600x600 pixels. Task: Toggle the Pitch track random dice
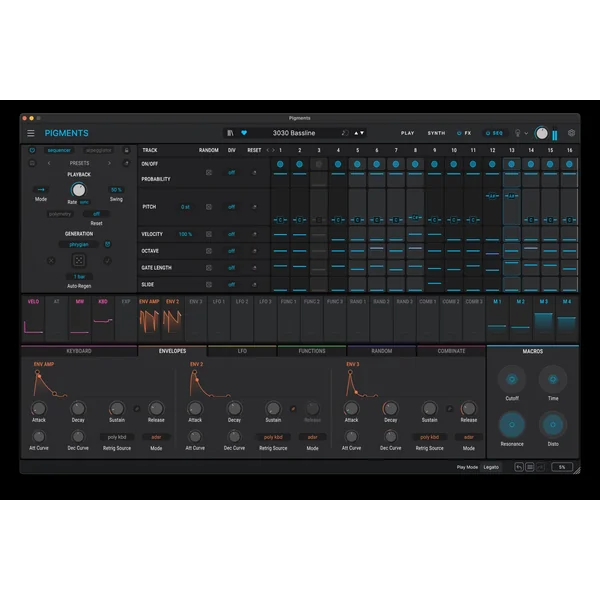point(209,207)
